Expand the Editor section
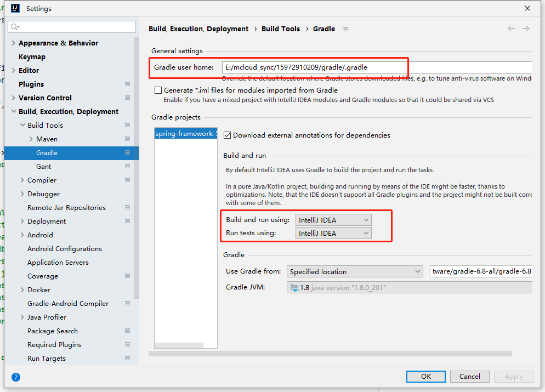 coord(14,70)
